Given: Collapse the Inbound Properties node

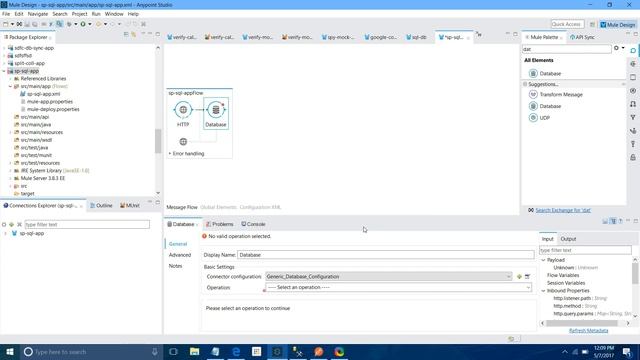Looking at the screenshot, I should click(543, 291).
